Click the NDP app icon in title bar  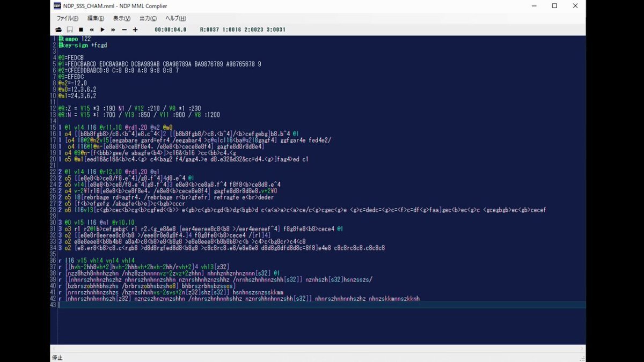[57, 6]
